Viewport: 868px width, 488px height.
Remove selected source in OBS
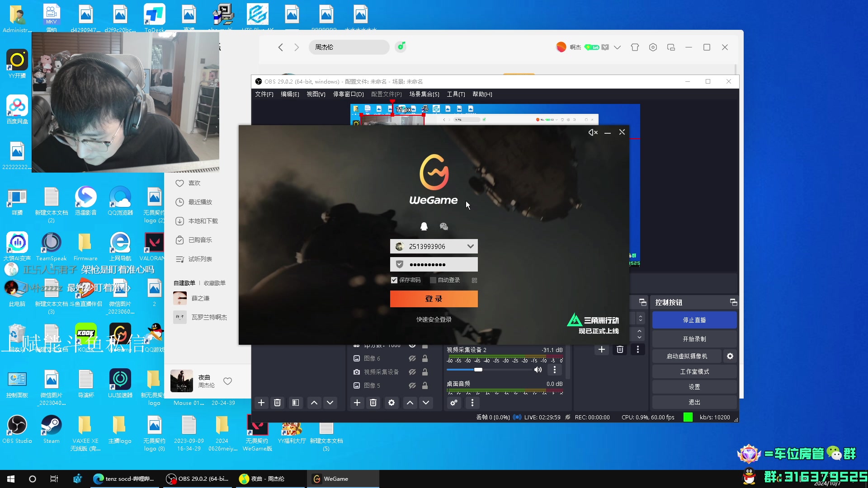pos(373,403)
